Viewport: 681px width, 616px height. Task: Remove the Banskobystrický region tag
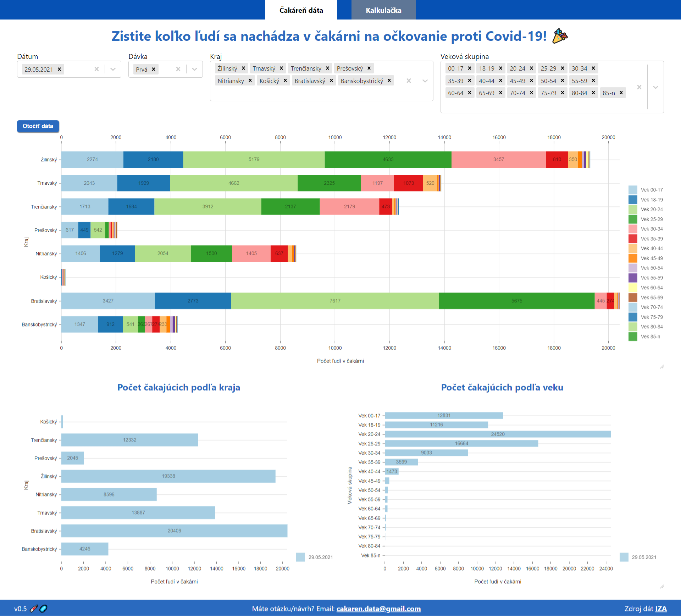coord(389,81)
